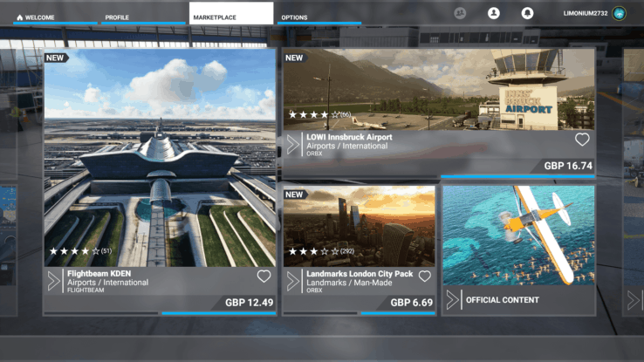Click the star rating with 51 reviews
This screenshot has width=644, height=362.
pyautogui.click(x=80, y=250)
